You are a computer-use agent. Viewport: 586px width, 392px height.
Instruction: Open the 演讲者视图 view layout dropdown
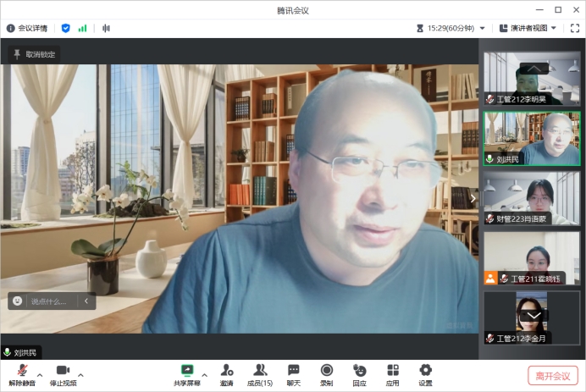point(528,28)
